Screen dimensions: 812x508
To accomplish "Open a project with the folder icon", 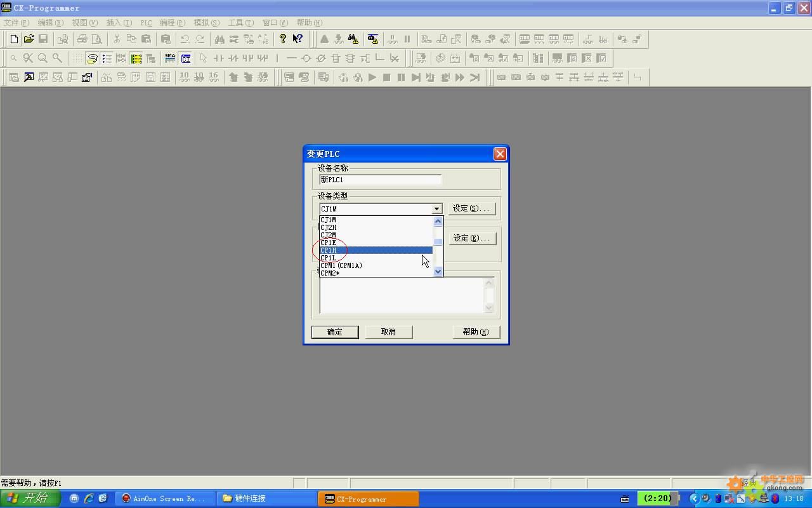I will point(29,39).
